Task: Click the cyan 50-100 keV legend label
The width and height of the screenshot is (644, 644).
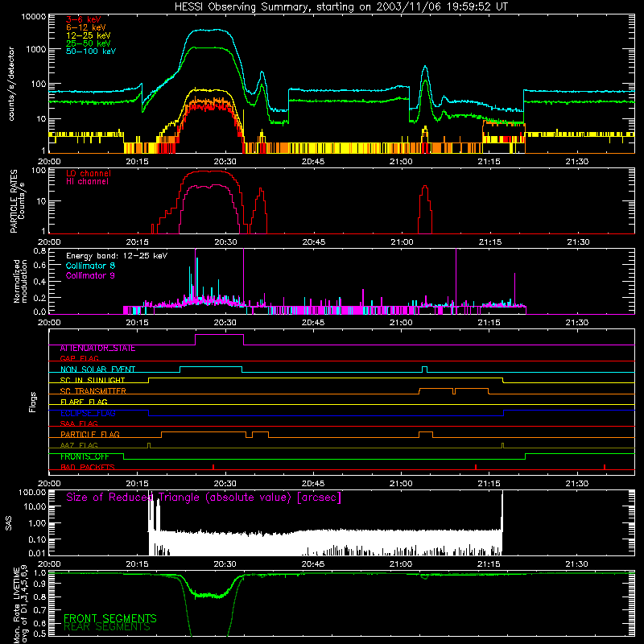Action: (91, 52)
